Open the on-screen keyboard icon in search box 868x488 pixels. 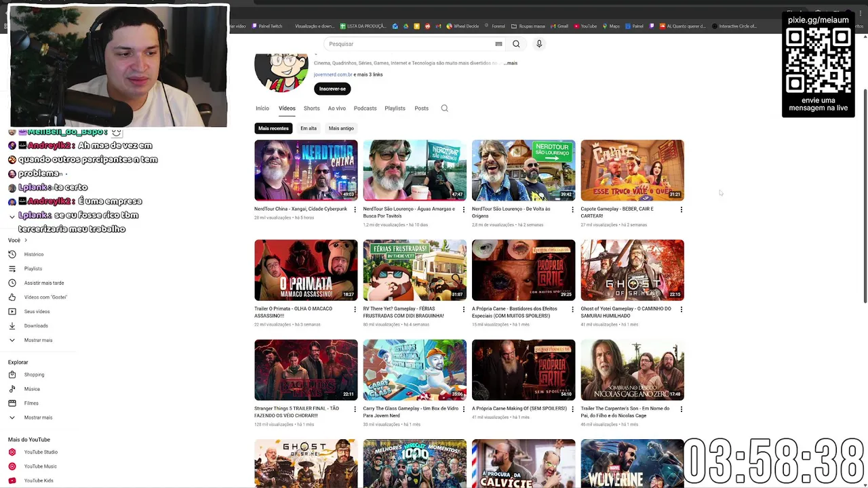click(x=498, y=44)
